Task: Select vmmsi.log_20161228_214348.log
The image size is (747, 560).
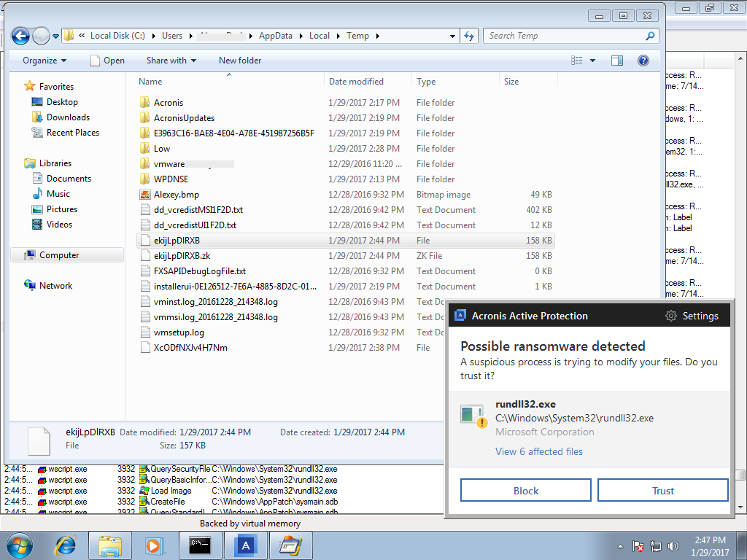Action: (x=215, y=317)
